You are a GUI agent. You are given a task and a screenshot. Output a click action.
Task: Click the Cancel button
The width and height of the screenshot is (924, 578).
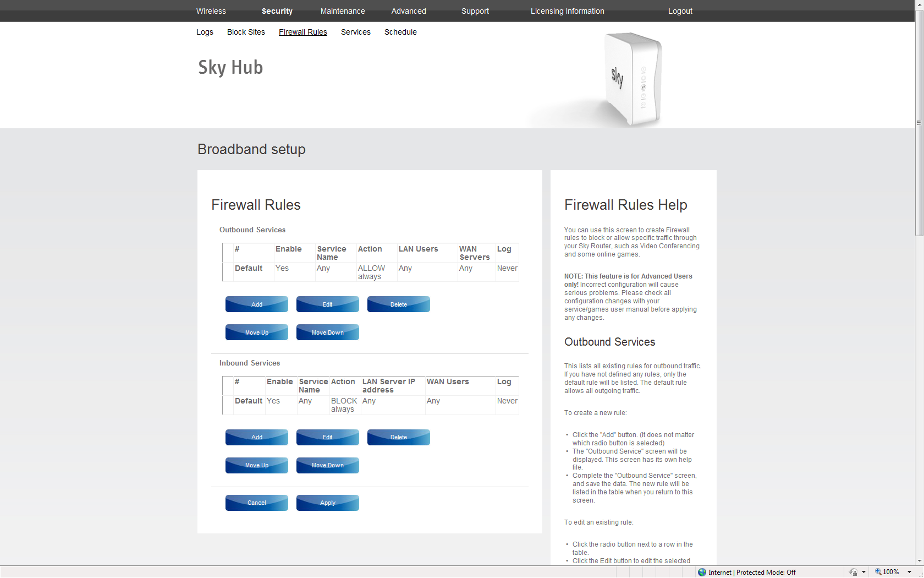click(x=257, y=503)
